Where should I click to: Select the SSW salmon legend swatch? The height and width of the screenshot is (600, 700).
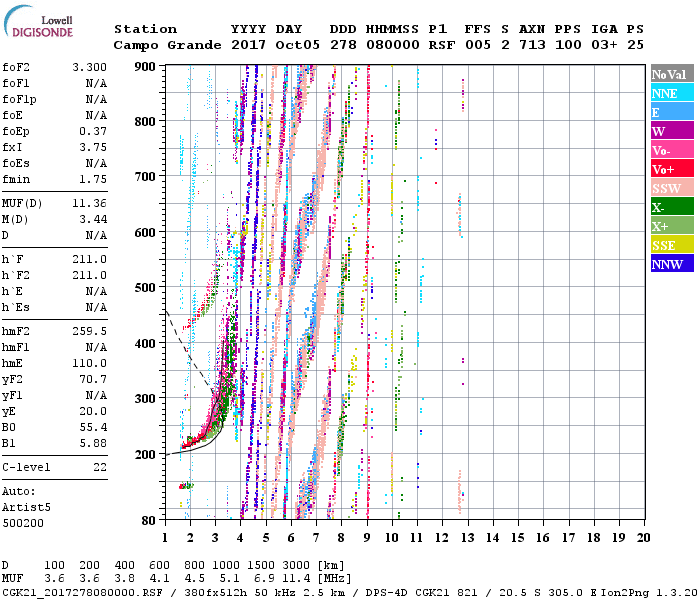tap(672, 188)
